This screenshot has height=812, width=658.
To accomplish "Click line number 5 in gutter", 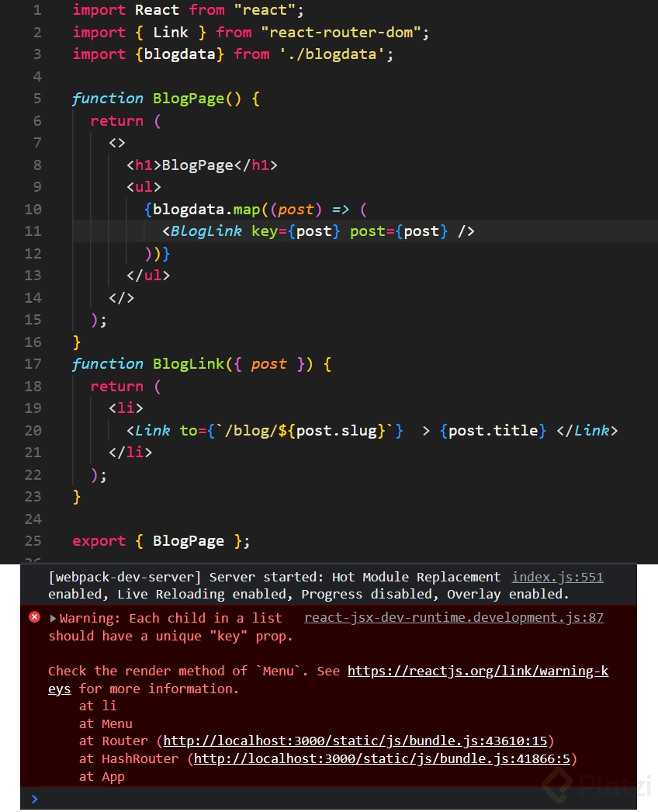I will tap(36, 99).
